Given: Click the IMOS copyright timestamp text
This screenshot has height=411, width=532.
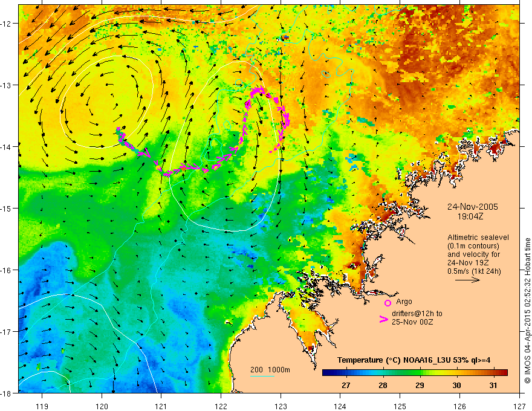Looking at the screenshot, I should click(527, 311).
